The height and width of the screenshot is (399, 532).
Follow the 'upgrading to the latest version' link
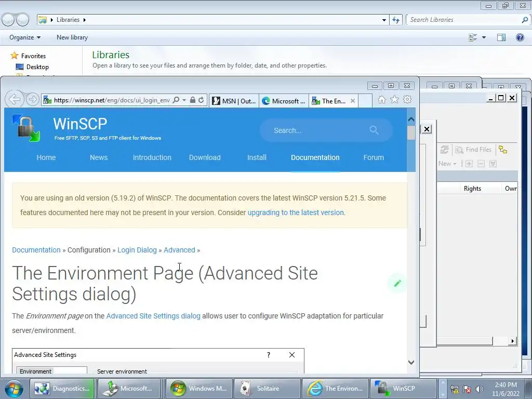296,212
